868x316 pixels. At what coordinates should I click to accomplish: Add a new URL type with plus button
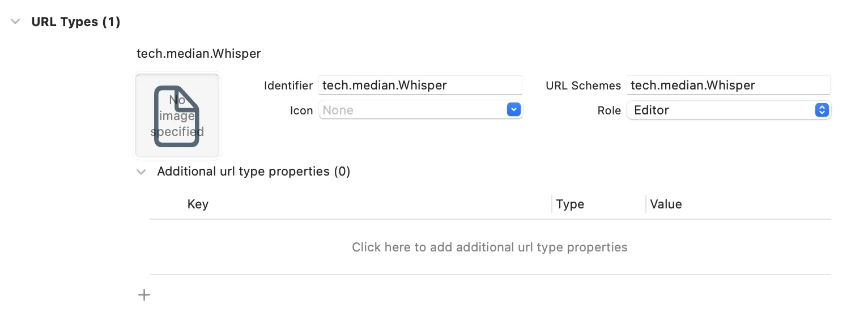(x=144, y=294)
